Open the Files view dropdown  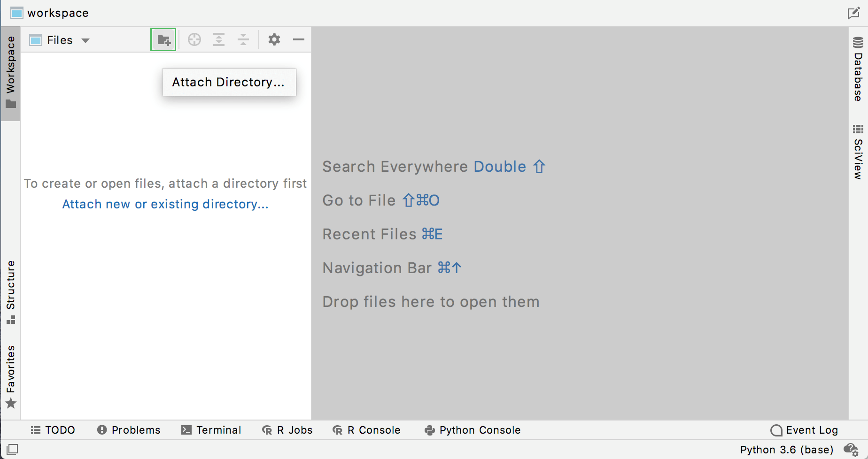86,40
